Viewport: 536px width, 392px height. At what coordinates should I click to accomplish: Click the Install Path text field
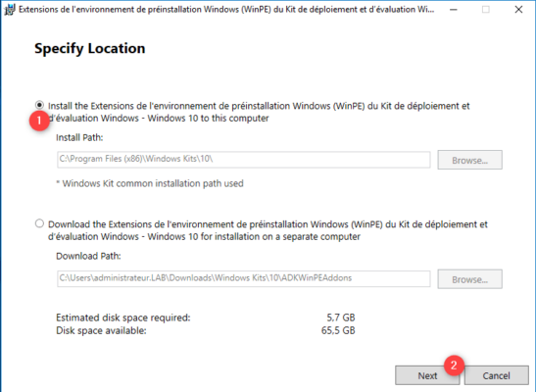(x=243, y=160)
